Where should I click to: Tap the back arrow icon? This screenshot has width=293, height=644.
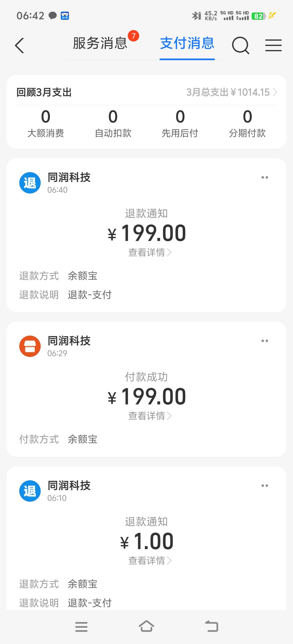(20, 45)
